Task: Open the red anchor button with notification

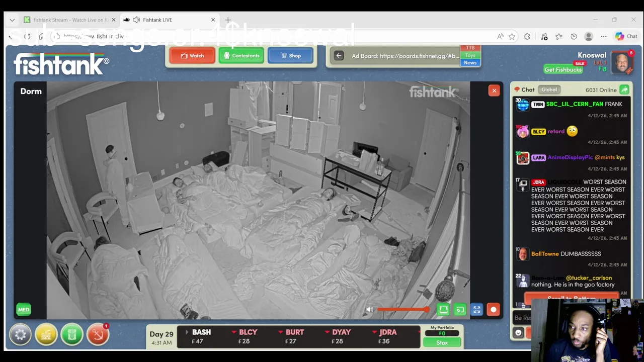Action: click(98, 334)
